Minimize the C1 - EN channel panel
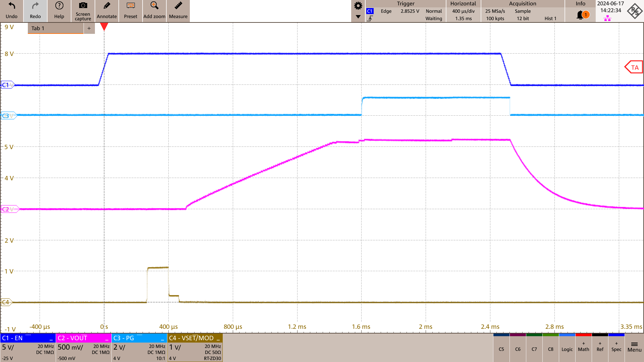The width and height of the screenshot is (644, 362). (x=51, y=339)
